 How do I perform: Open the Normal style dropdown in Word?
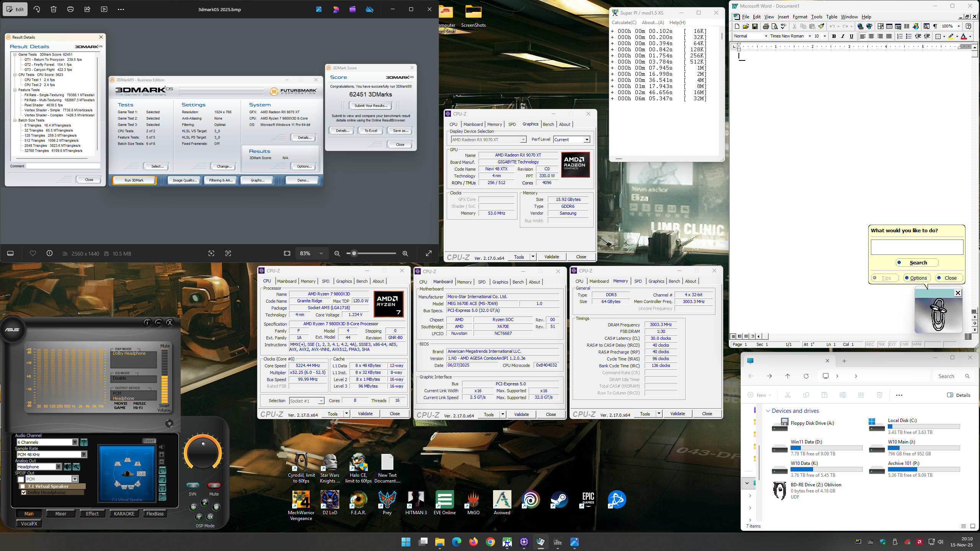click(766, 36)
